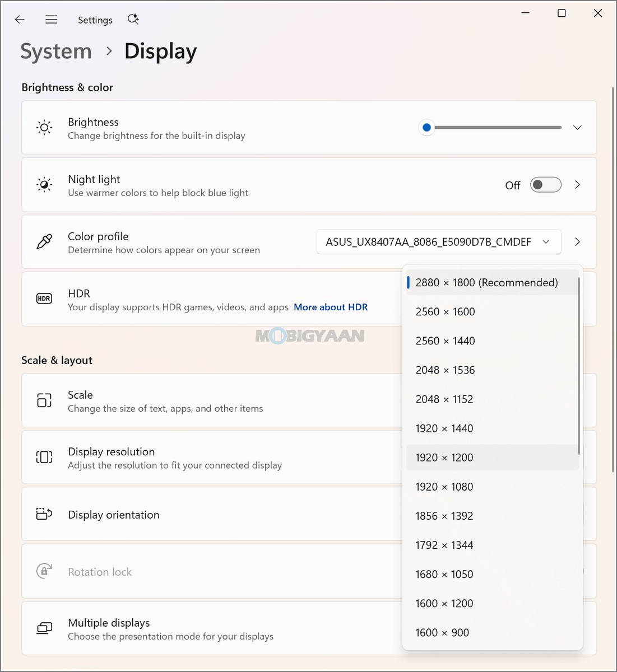Screen dimensions: 617x672
Task: Minimize the Settings window
Action: coord(525,13)
